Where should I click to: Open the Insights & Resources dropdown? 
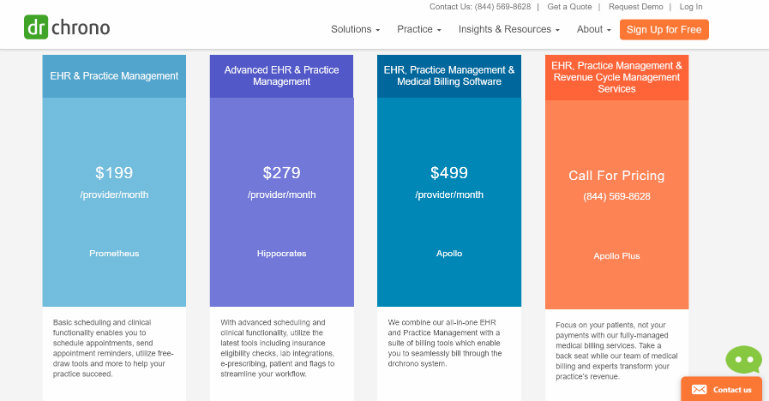click(x=509, y=30)
